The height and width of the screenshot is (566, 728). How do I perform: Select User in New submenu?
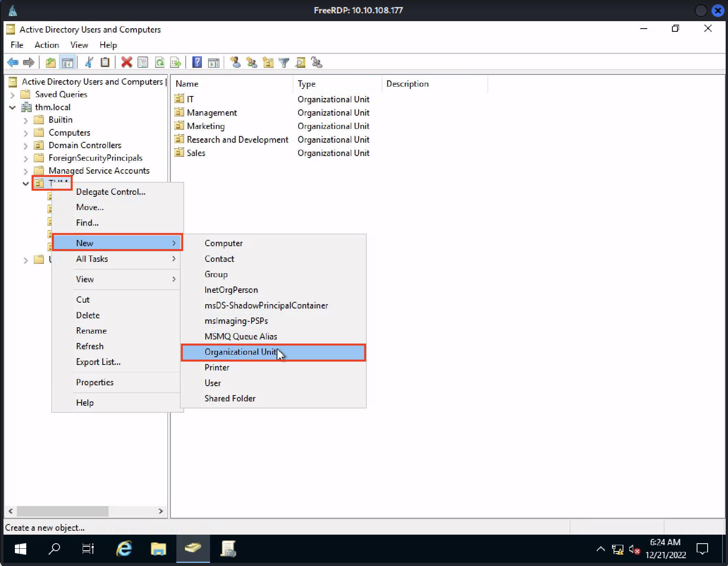coord(273,383)
